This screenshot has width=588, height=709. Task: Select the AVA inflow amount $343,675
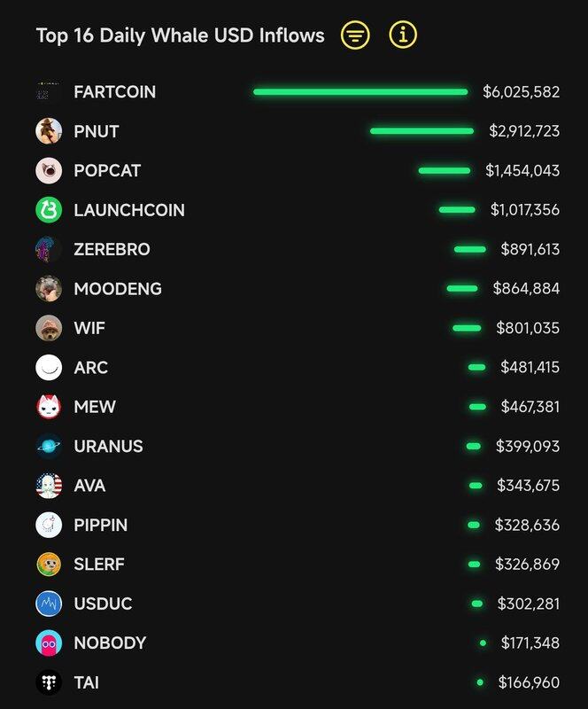click(x=528, y=486)
